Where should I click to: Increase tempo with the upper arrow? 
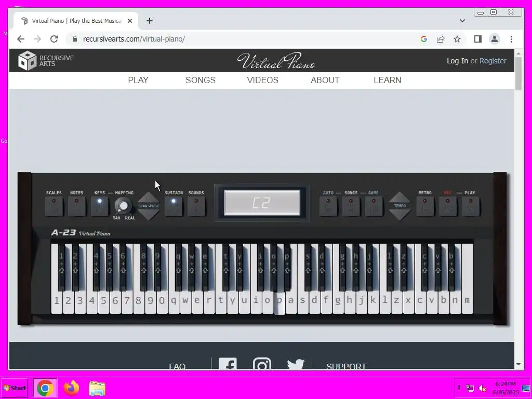point(400,197)
